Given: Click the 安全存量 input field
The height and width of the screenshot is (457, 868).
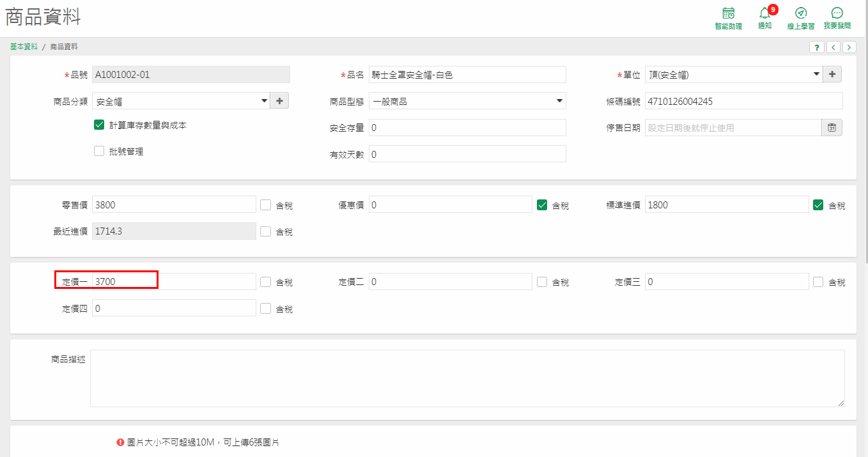Looking at the screenshot, I should pyautogui.click(x=467, y=128).
